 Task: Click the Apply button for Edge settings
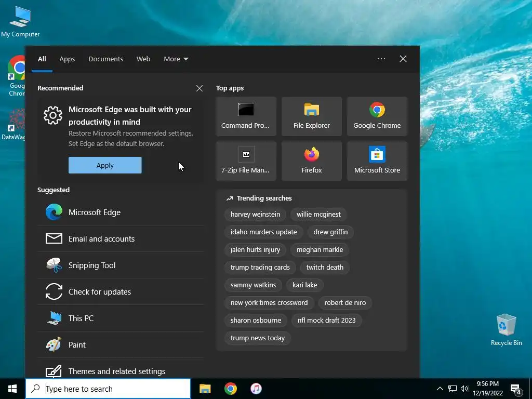105,165
